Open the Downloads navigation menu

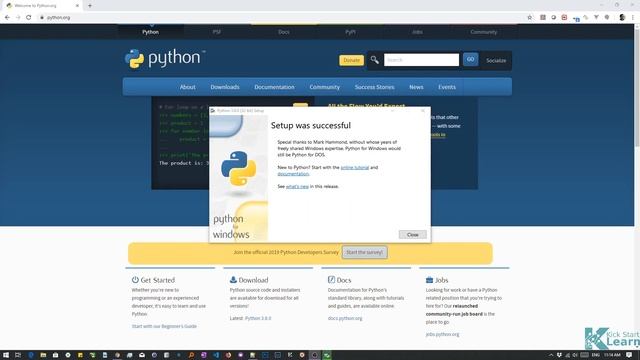pyautogui.click(x=225, y=87)
